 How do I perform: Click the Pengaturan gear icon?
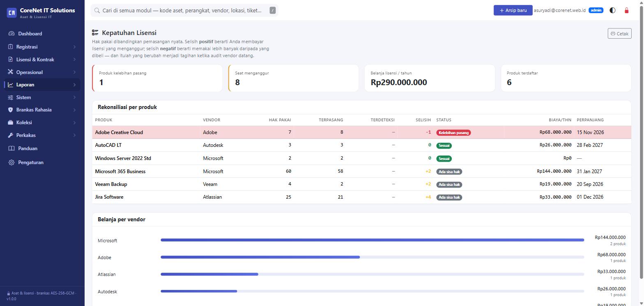(x=11, y=162)
